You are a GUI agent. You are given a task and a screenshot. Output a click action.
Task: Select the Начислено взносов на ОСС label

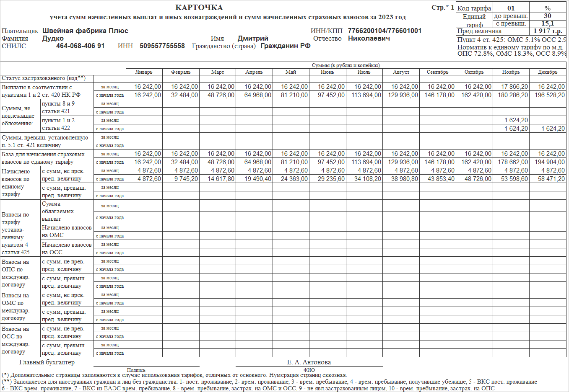67,248
